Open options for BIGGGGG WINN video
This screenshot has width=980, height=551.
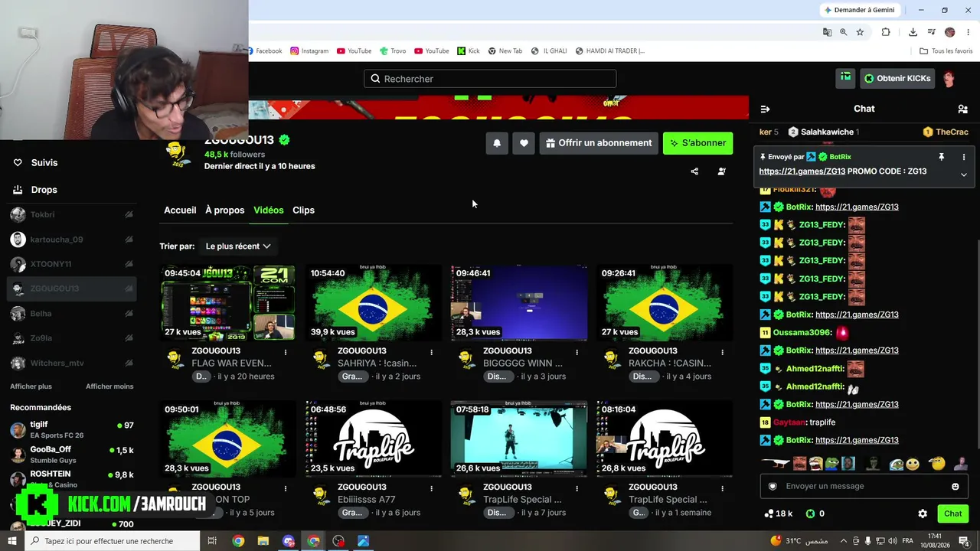[x=577, y=352]
